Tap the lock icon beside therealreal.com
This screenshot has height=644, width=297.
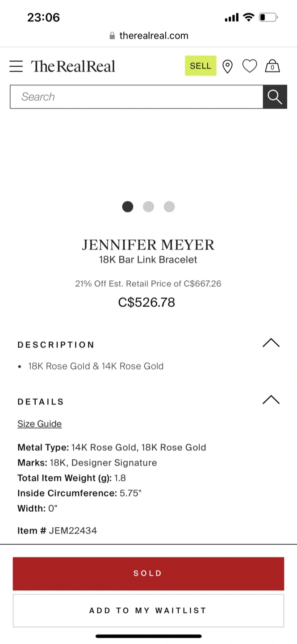coord(113,36)
